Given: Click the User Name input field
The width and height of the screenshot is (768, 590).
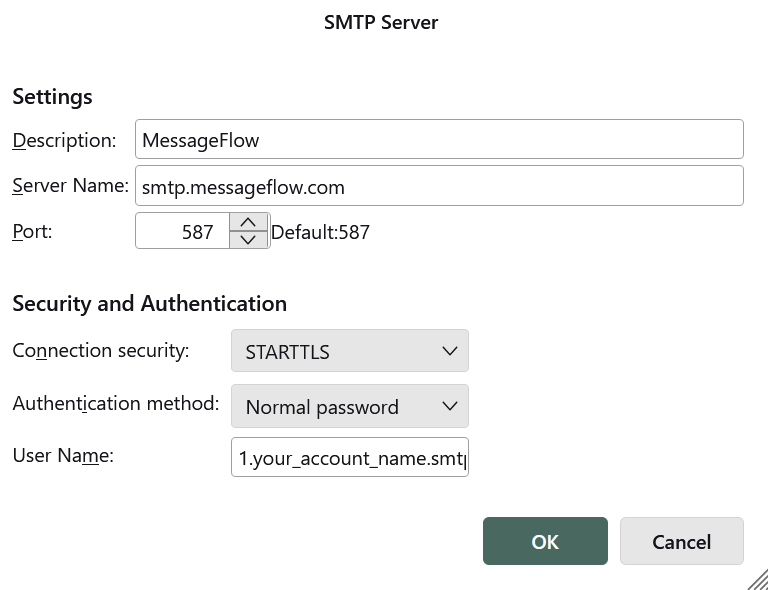Looking at the screenshot, I should 349,457.
